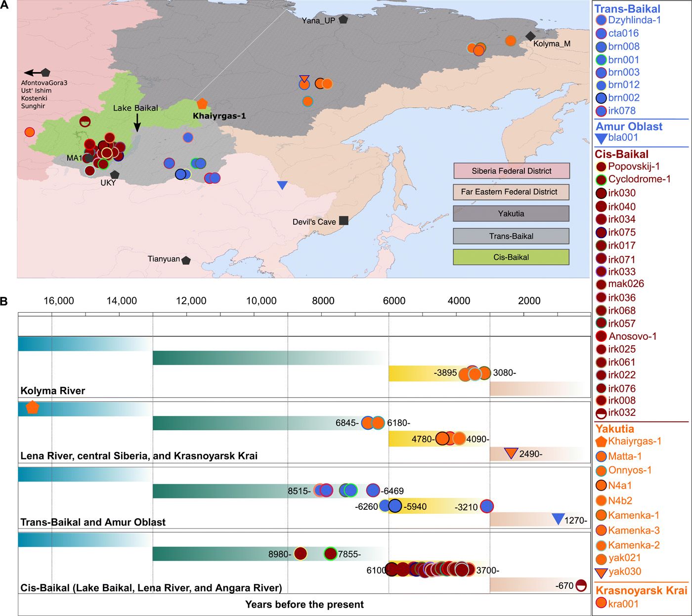692x616 pixels.
Task: Select the Yana_UP pentagon marker
Action: (343, 20)
